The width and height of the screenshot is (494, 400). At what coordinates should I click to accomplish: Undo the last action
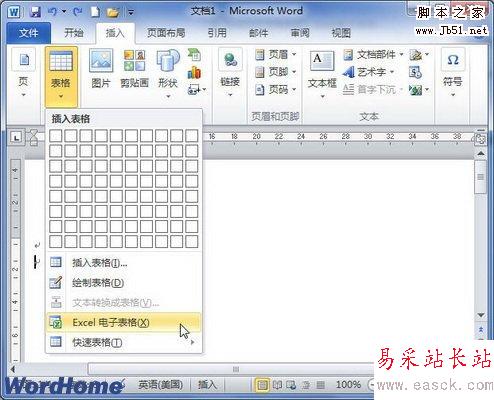52,12
